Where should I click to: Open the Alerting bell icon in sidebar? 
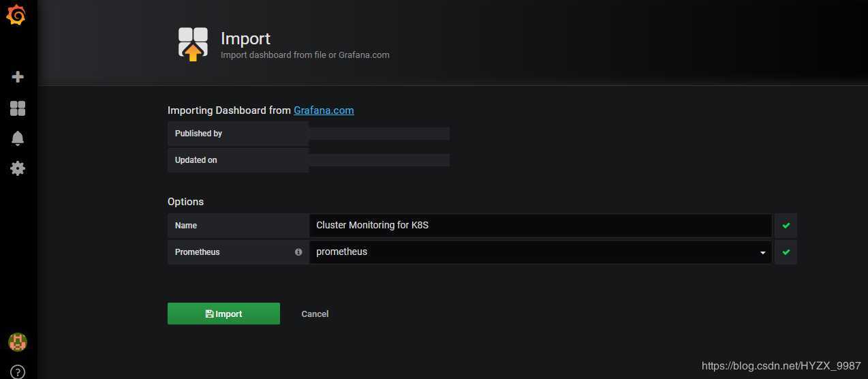[18, 138]
